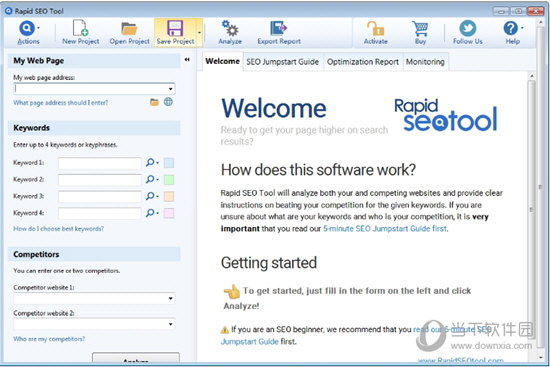Click the search icon beside Keyword 3
The width and height of the screenshot is (550, 367).
(150, 196)
